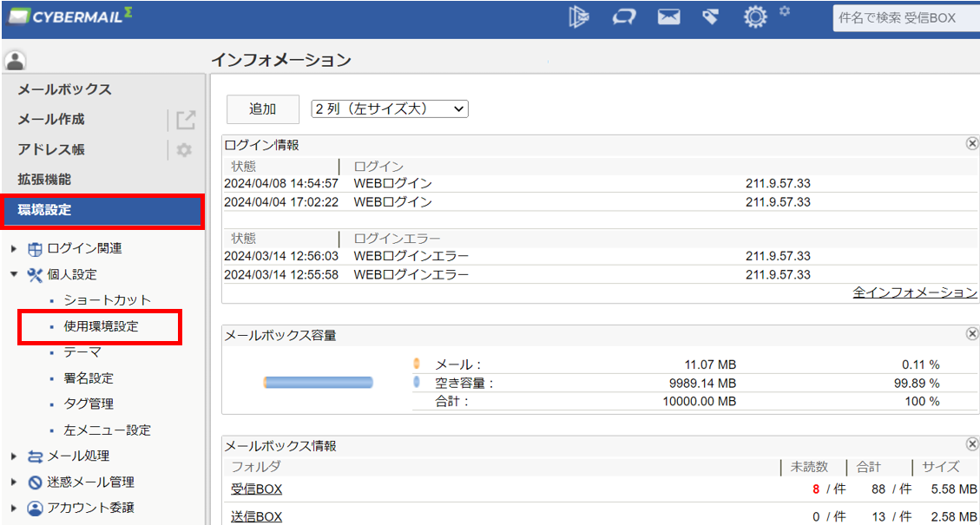Screen dimensions: 980x525
Task: Open the settings gear icon in the top bar
Action: coord(754,16)
